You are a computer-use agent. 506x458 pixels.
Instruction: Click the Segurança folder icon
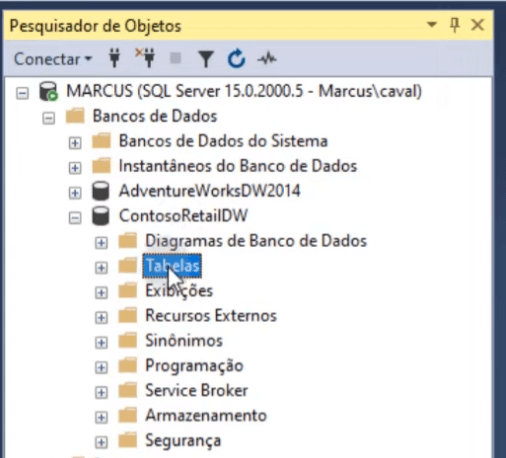(128, 440)
